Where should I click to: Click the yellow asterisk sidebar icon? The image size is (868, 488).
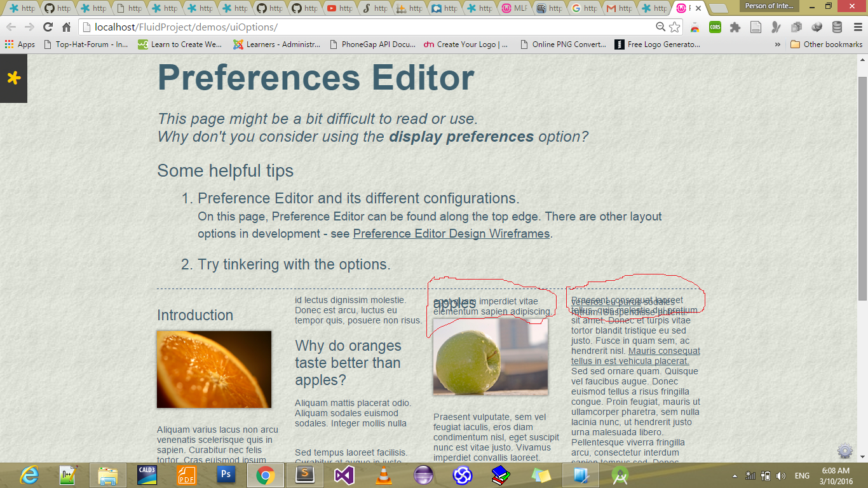pos(13,78)
